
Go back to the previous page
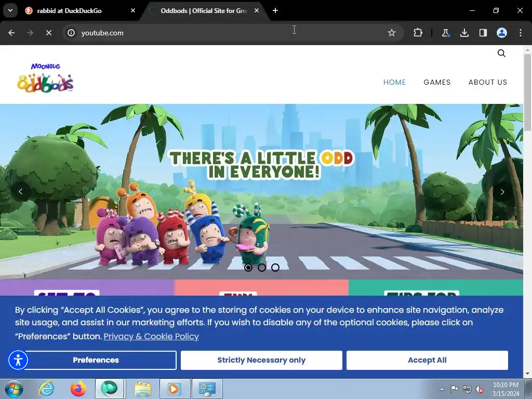11,33
